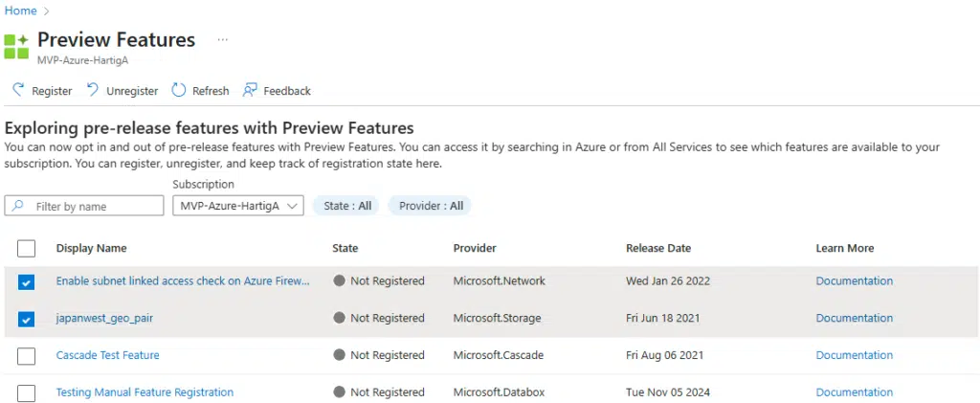This screenshot has width=980, height=403.
Task: Click the breadcrumb chevron after Home
Action: [46, 11]
